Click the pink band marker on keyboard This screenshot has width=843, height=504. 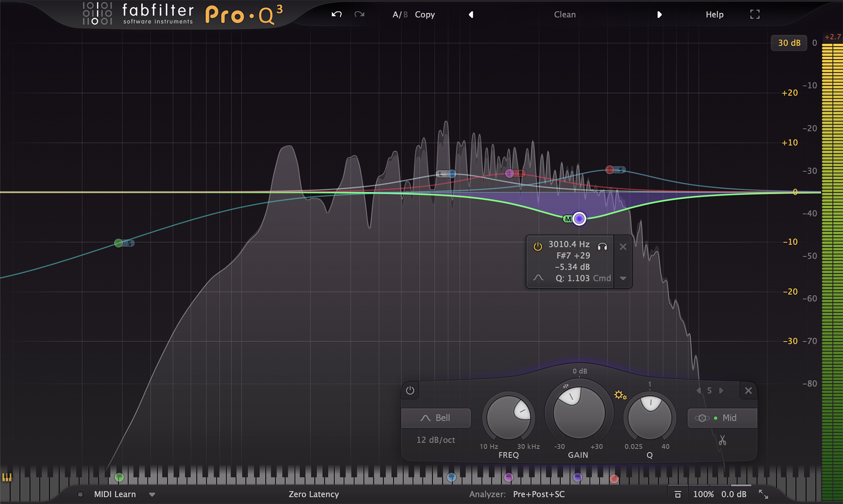click(508, 477)
